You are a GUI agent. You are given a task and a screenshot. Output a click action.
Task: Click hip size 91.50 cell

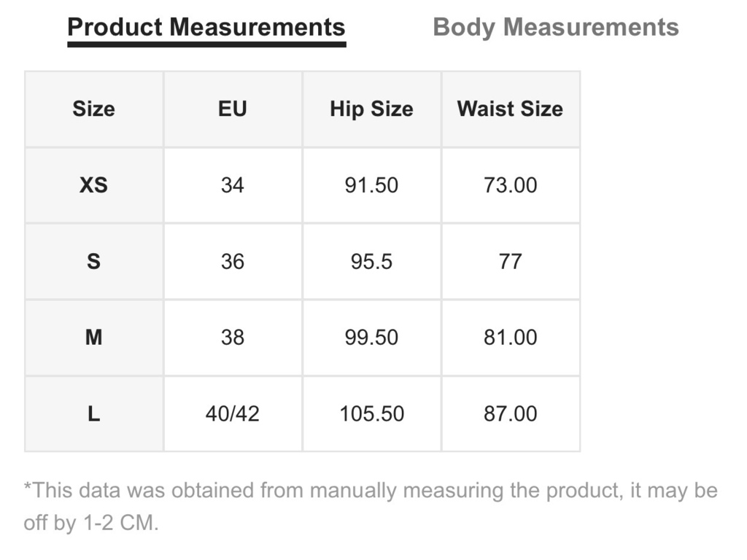(371, 185)
